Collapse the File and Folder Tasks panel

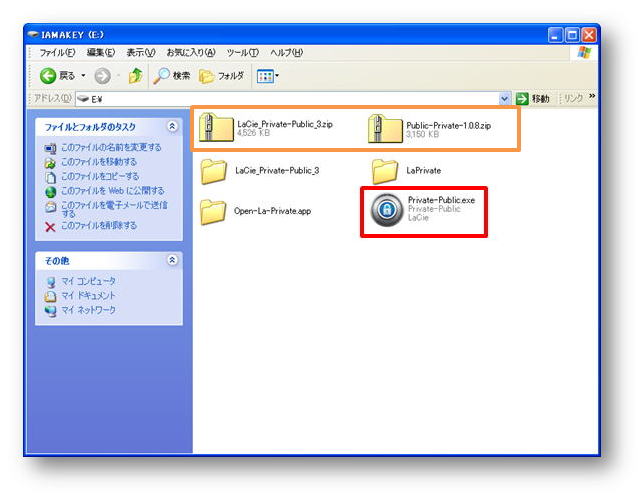[172, 126]
